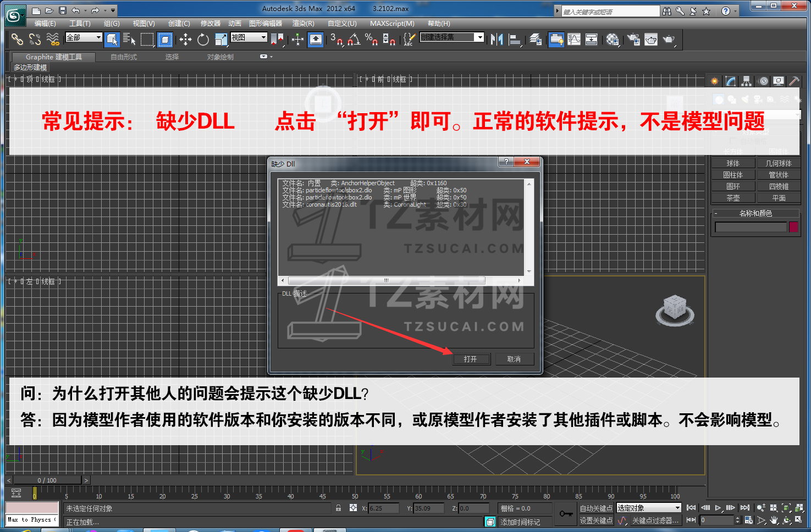Toggle the Percent Snap button

tap(372, 39)
